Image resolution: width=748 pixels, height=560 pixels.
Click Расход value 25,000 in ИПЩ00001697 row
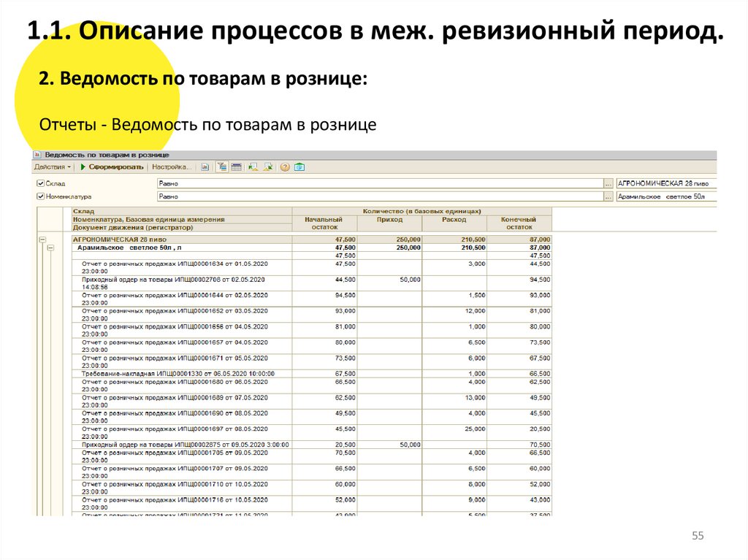(475, 429)
